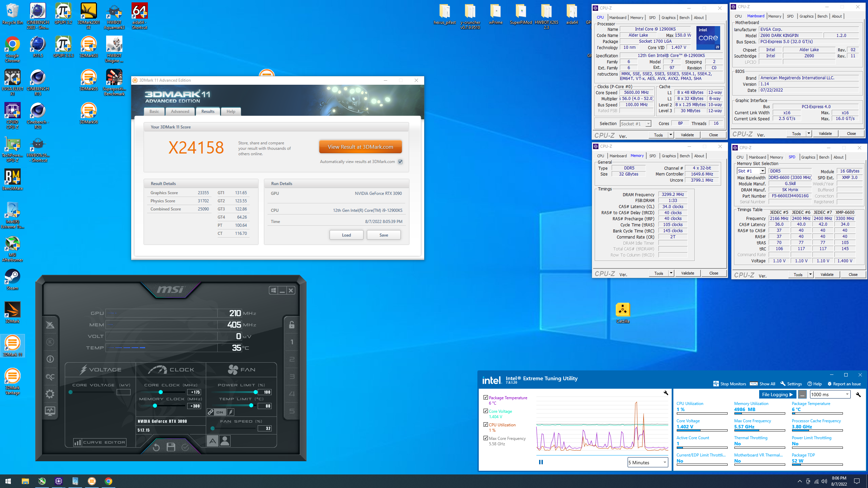Launch the Afterburner OC Scanner icon
The image size is (868, 488).
tap(50, 377)
